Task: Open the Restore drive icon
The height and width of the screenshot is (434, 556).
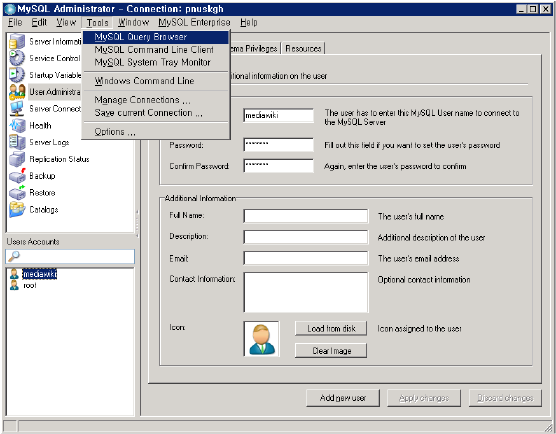Action: [x=17, y=193]
